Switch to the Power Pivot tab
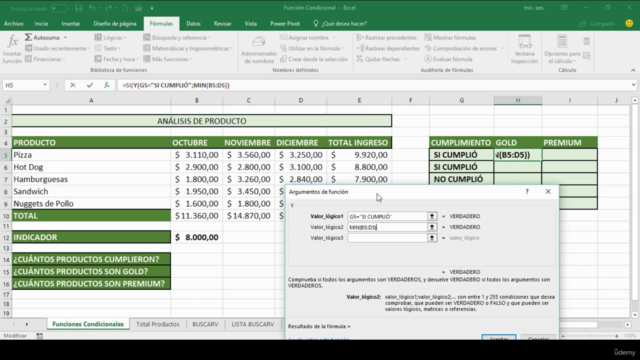 tap(285, 24)
